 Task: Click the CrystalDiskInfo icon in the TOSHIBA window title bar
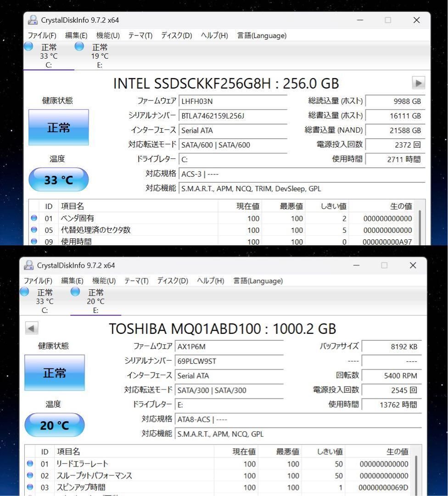tap(28, 265)
